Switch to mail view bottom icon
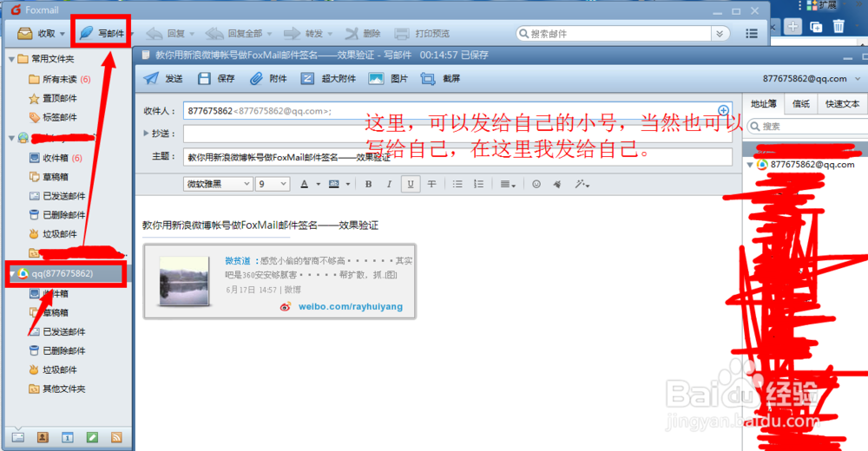 tap(17, 437)
